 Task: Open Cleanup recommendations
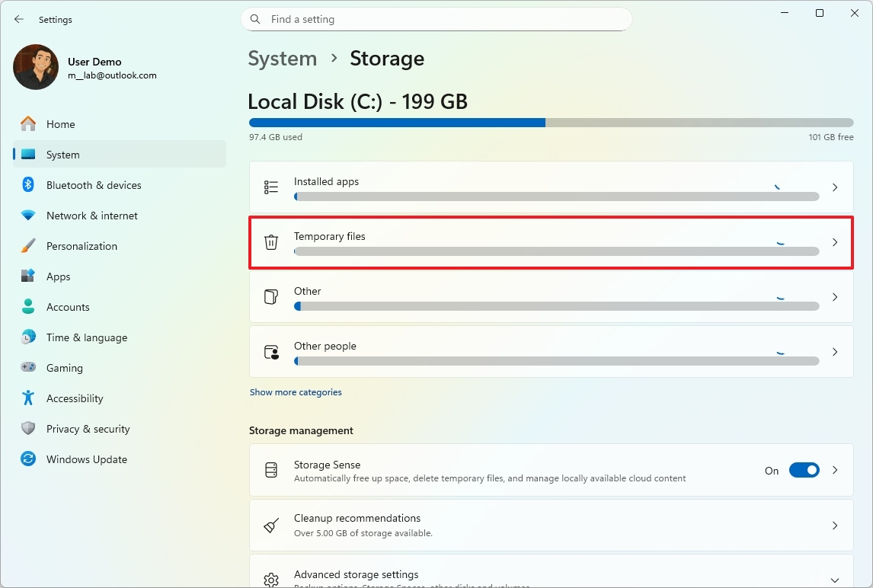click(x=550, y=525)
